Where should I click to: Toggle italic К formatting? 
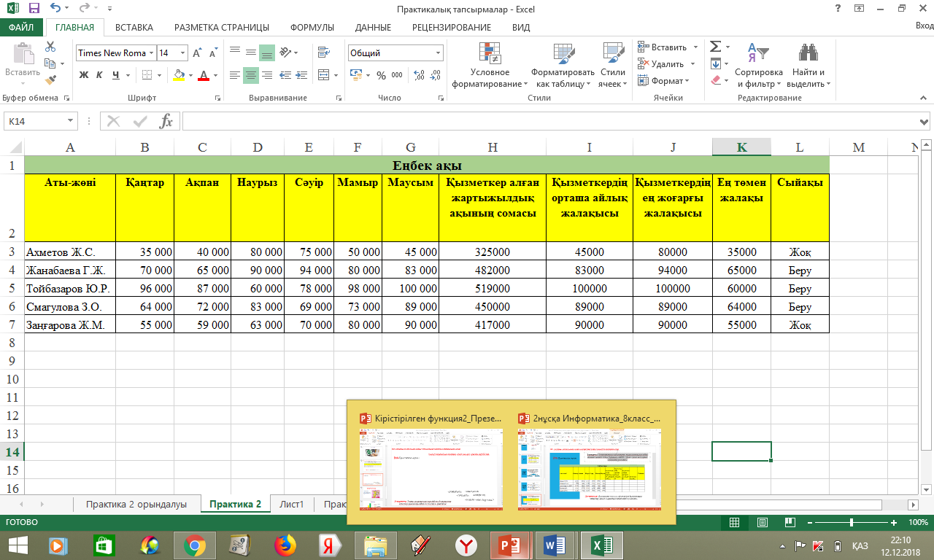pos(100,75)
